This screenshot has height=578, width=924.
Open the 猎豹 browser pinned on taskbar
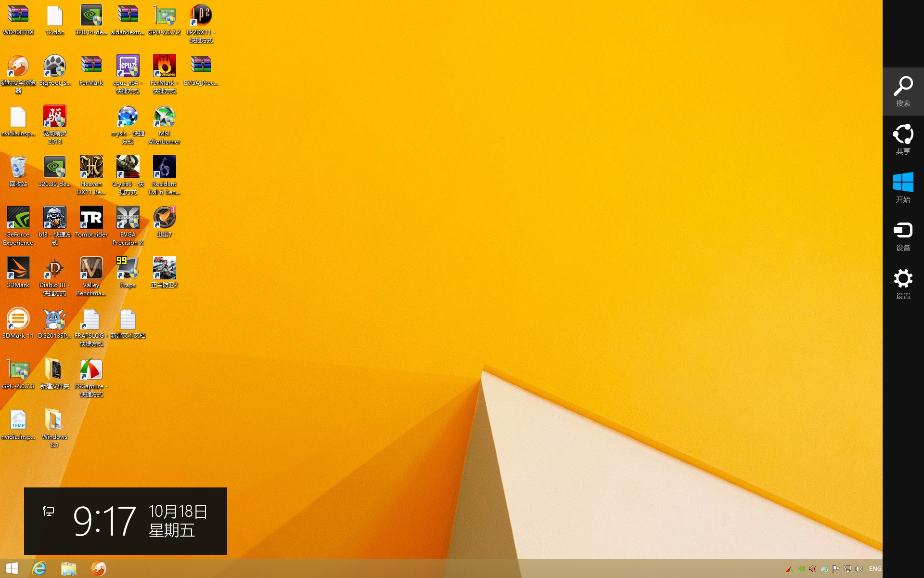99,569
